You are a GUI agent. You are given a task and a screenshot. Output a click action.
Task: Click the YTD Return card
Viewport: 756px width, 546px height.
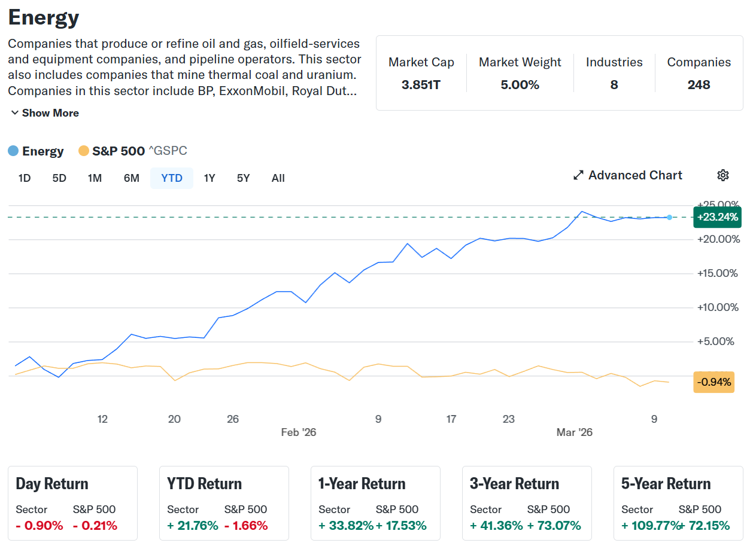pos(224,503)
